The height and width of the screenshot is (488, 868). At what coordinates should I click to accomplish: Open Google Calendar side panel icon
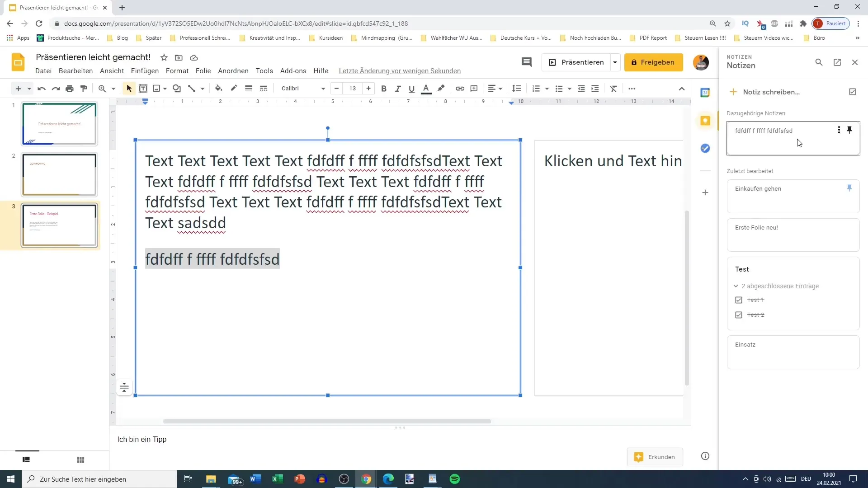(x=705, y=93)
